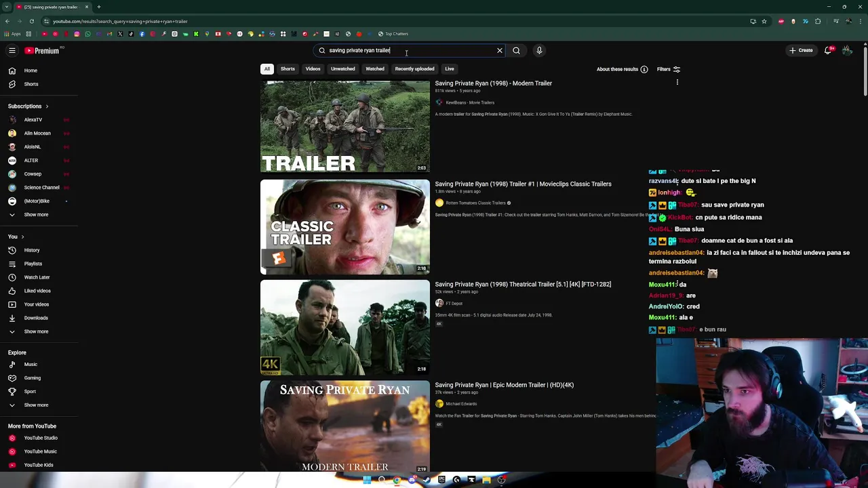Viewport: 868px width, 488px height.
Task: Select the Shorts filter chip
Action: (x=288, y=68)
